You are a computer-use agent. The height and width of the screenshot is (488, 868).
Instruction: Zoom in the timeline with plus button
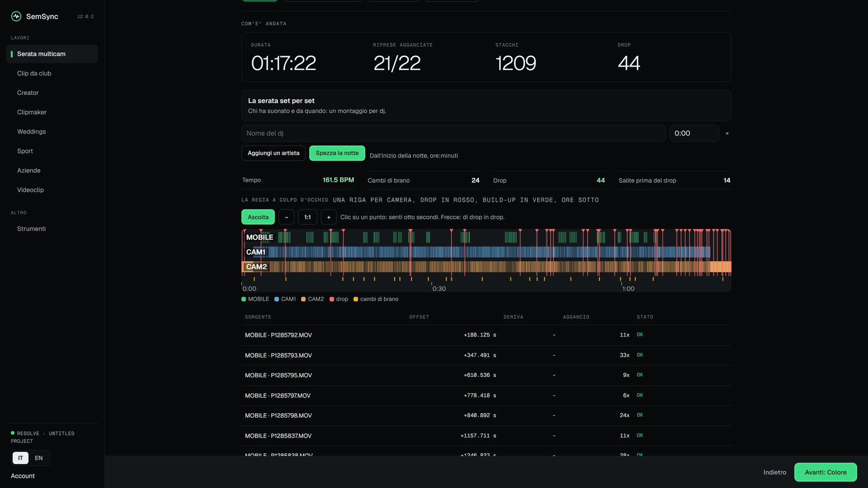(329, 217)
